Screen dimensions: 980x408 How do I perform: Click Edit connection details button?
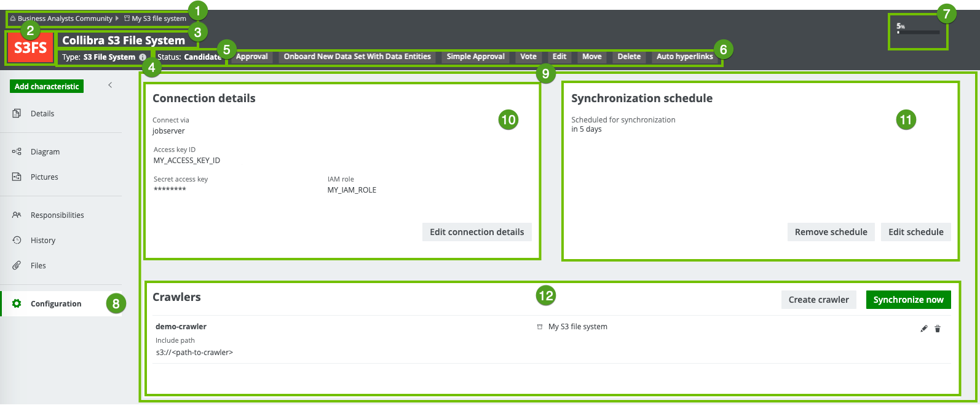tap(476, 232)
